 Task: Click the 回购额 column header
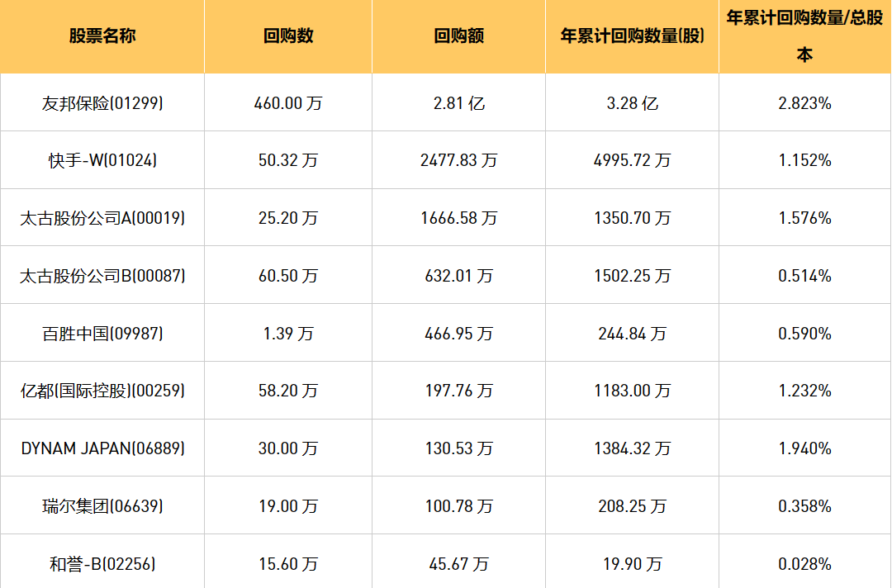point(458,36)
